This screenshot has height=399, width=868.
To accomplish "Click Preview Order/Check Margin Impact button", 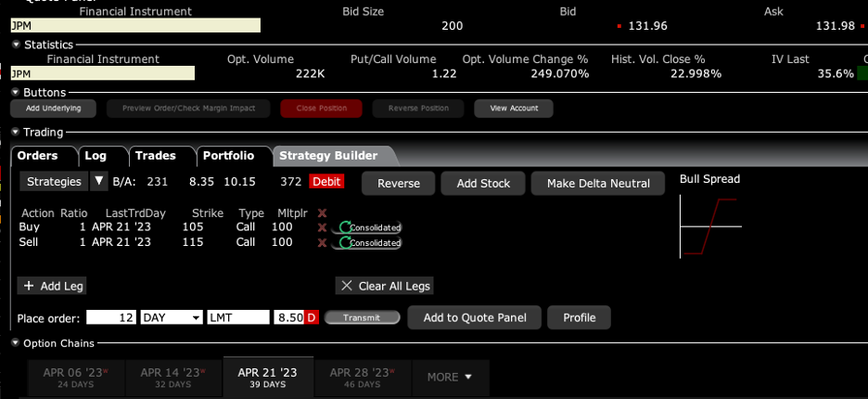I will 188,109.
